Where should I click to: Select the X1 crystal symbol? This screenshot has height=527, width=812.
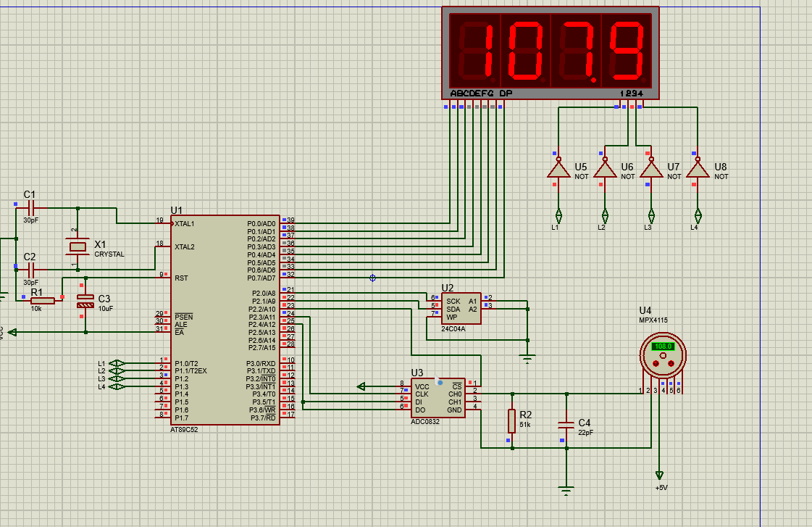[x=78, y=246]
